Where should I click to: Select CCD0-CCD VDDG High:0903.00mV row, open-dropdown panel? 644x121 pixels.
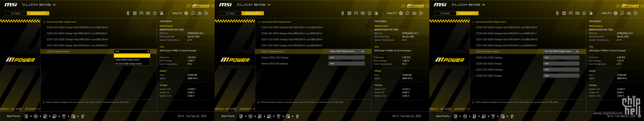77,27
